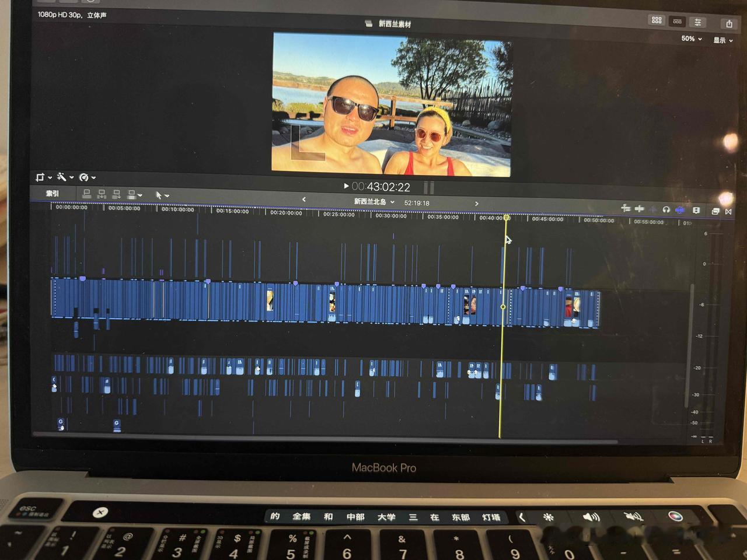Show the inspector sliders icon
The height and width of the screenshot is (560, 747).
click(x=697, y=22)
